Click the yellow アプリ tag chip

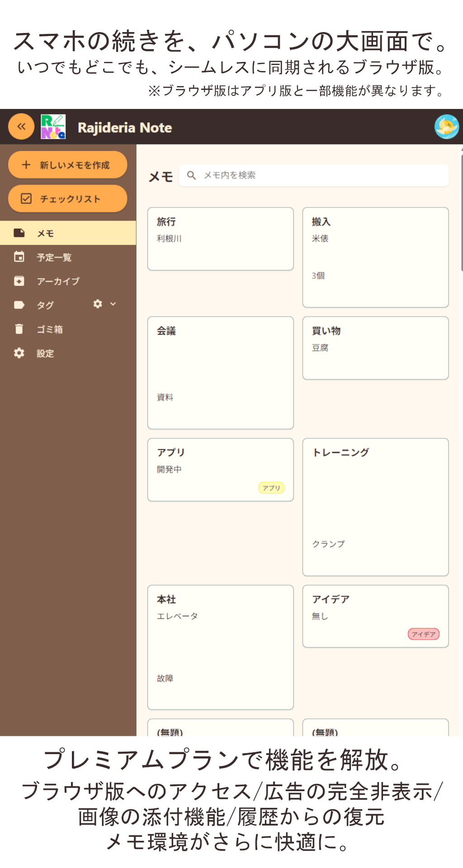pos(271,488)
